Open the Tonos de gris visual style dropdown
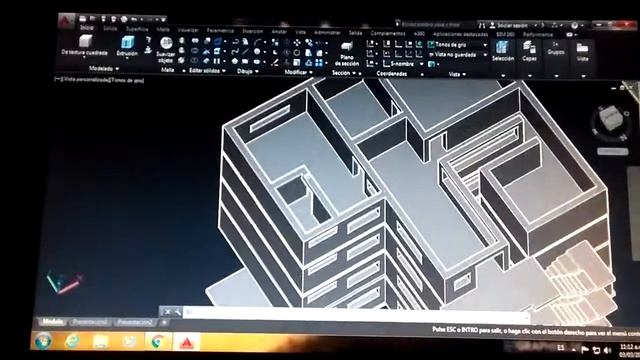 (x=457, y=44)
